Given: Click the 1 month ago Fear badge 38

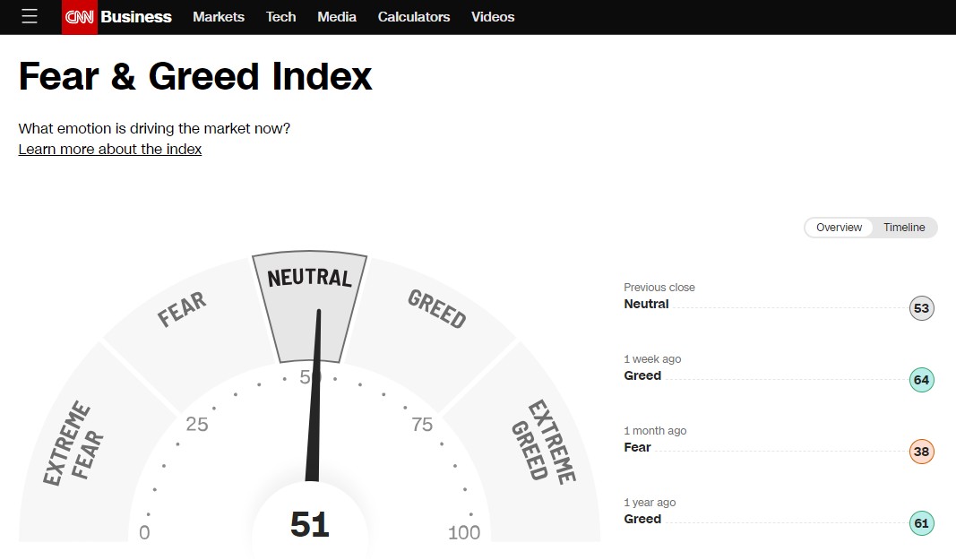Looking at the screenshot, I should tap(921, 452).
